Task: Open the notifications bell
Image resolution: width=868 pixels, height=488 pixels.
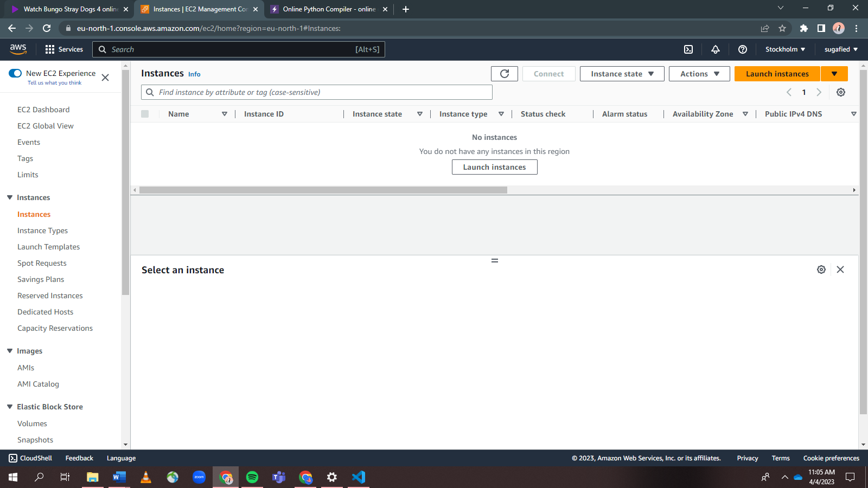Action: pyautogui.click(x=715, y=49)
